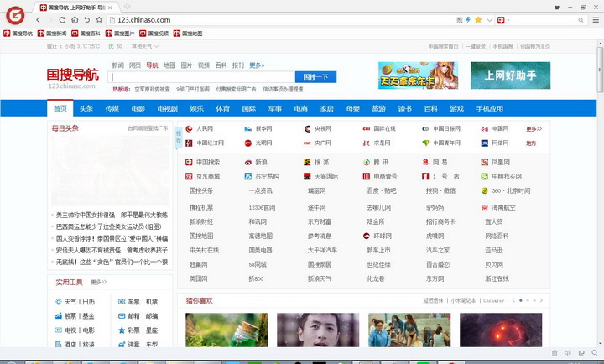This screenshot has height=364, width=604.
Task: Open 12306官网 link
Action: click(262, 208)
